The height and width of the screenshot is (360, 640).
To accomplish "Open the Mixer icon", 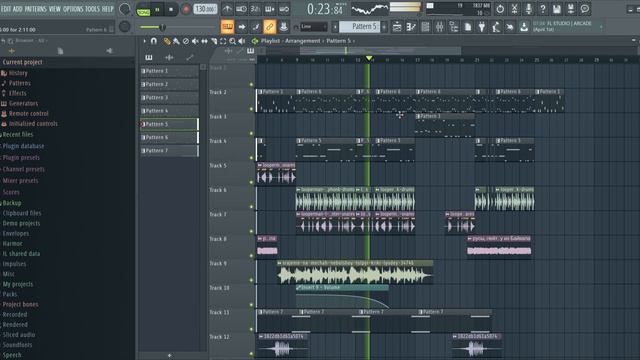I will (x=440, y=27).
